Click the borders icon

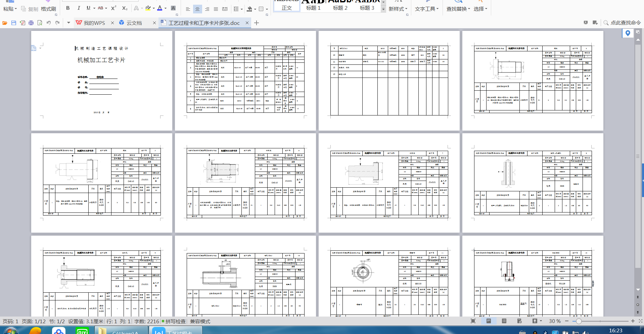pyautogui.click(x=261, y=9)
